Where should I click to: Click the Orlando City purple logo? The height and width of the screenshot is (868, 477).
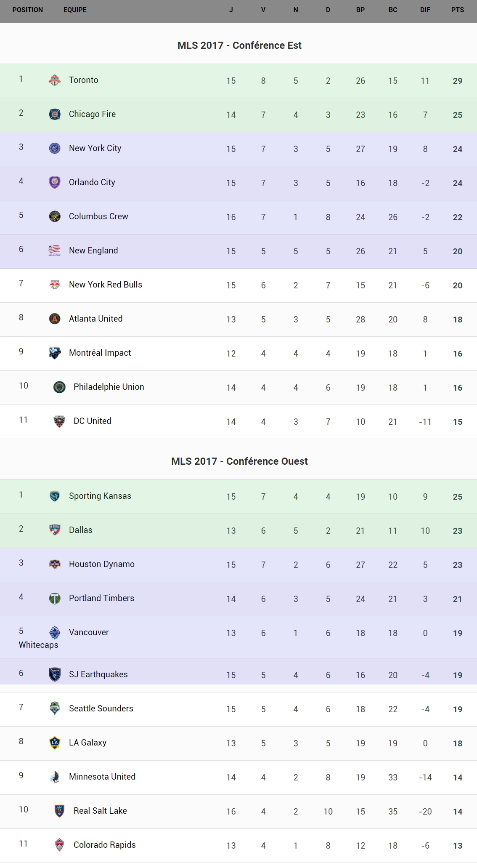click(x=55, y=182)
